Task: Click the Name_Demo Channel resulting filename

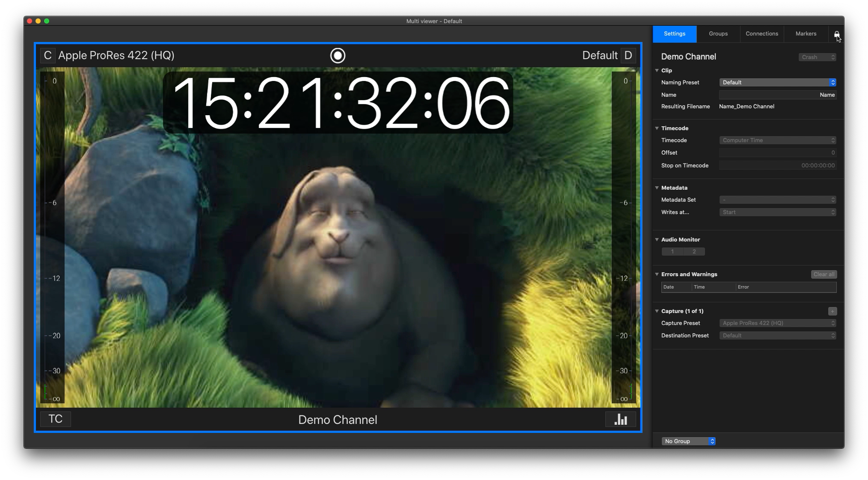Action: click(747, 107)
